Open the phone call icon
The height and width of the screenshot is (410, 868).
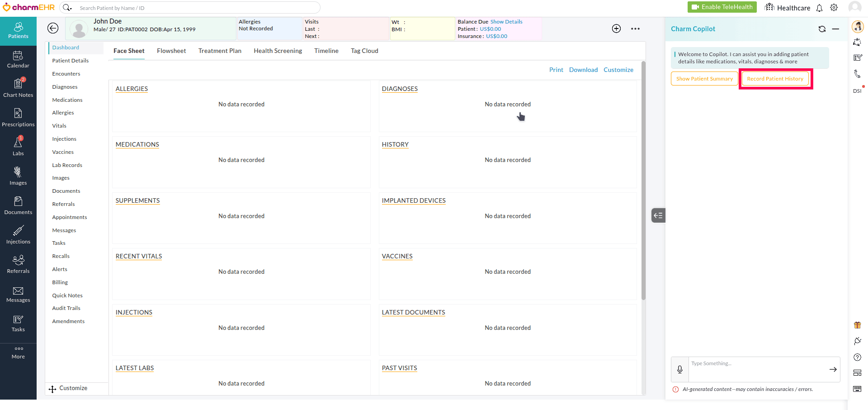coord(857,74)
